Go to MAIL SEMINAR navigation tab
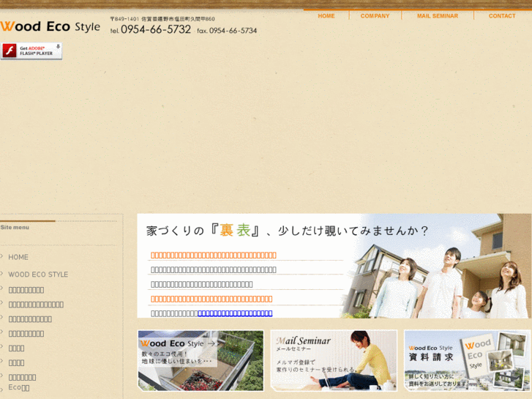 tap(438, 16)
